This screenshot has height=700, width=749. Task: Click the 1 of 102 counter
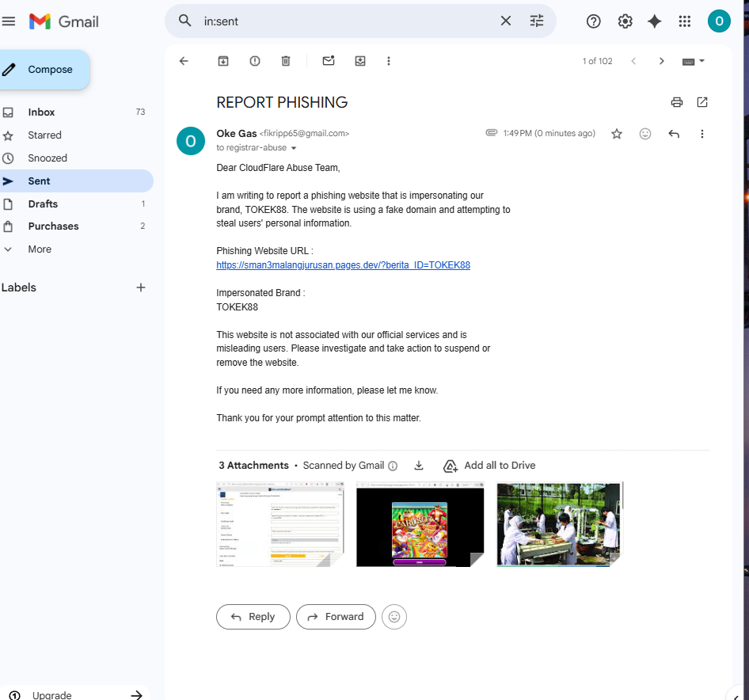pos(597,61)
